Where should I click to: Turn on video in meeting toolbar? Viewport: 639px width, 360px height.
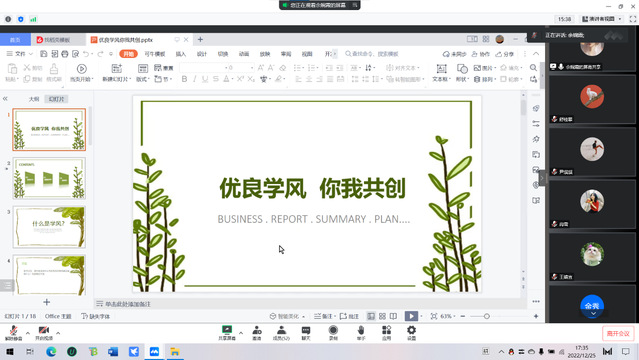[x=44, y=333]
